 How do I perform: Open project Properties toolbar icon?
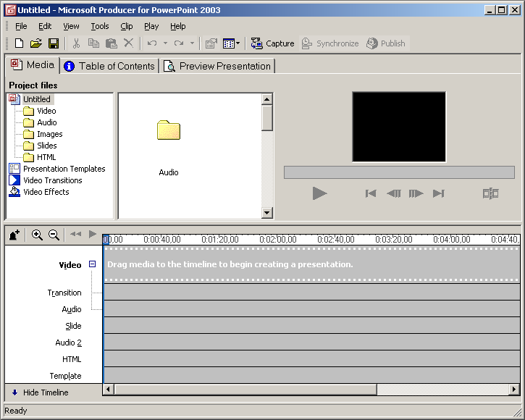[x=211, y=43]
